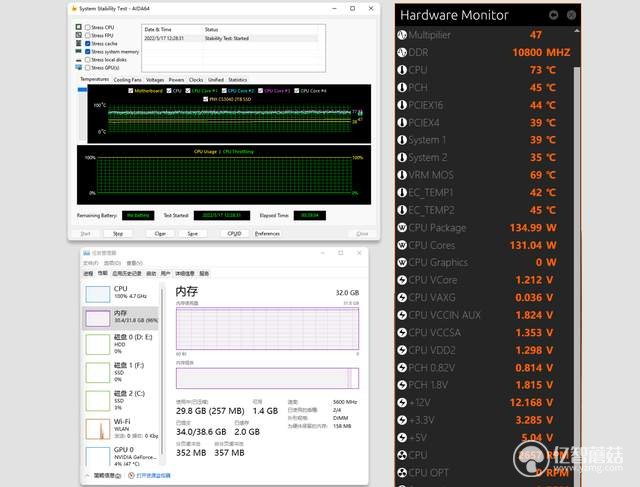Viewport: 640px width, 487px height.
Task: Click the Stress CPU chip icon in AIDA64
Action: 79,27
